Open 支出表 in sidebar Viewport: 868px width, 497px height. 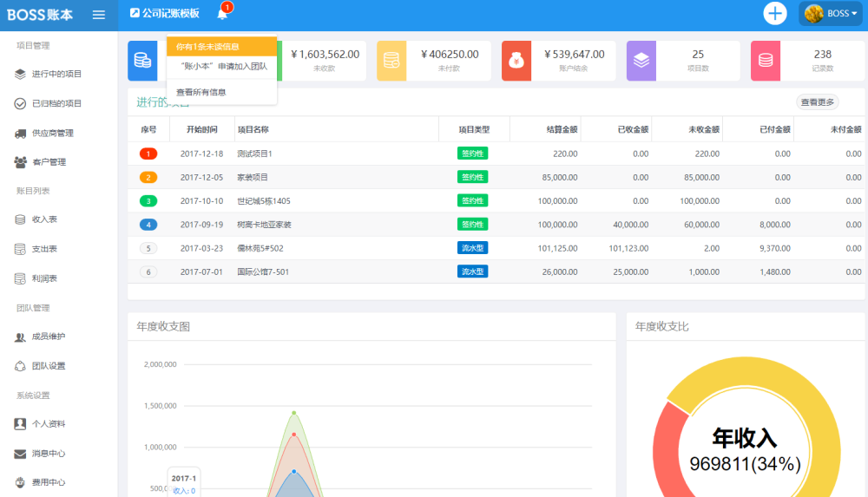(x=44, y=249)
